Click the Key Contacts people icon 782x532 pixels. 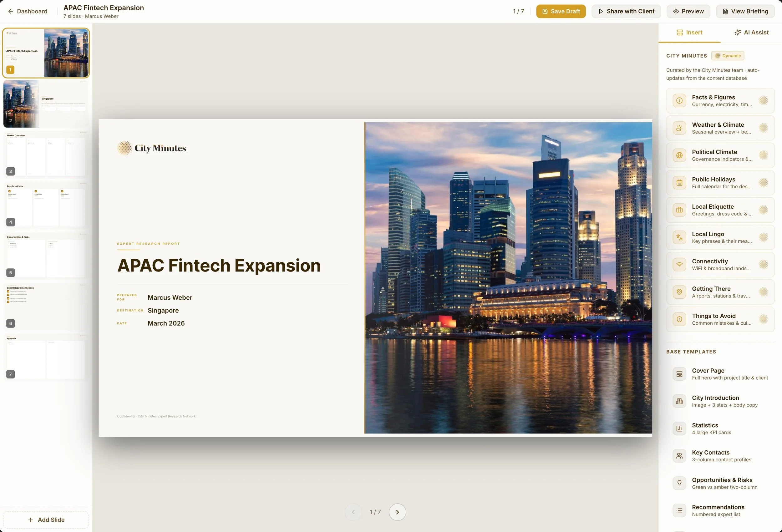[679, 456]
